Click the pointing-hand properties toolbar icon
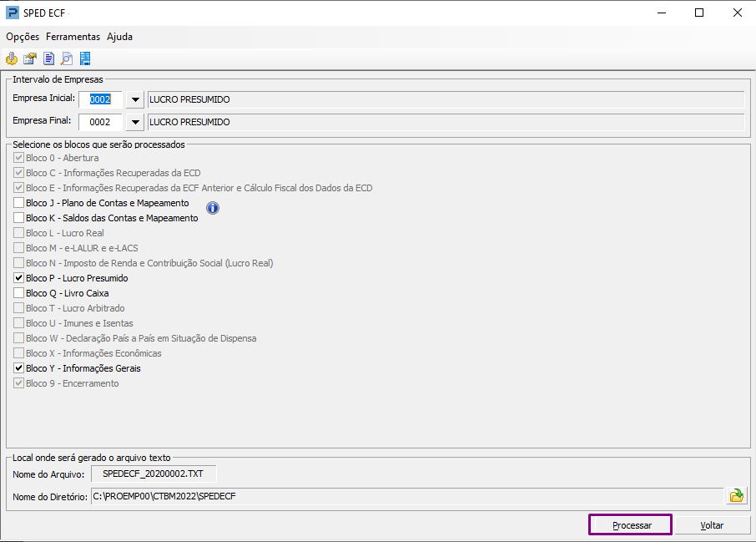Screen dimensions: 756x542 tap(30, 59)
